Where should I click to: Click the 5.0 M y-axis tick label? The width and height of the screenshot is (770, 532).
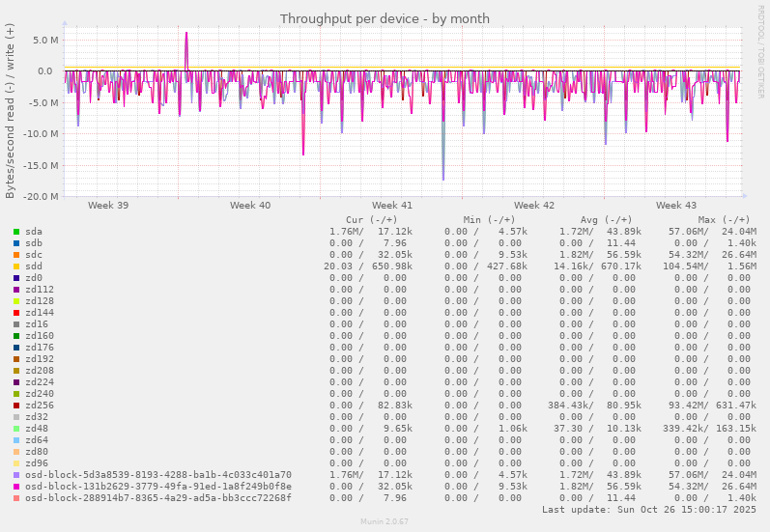tap(46, 40)
